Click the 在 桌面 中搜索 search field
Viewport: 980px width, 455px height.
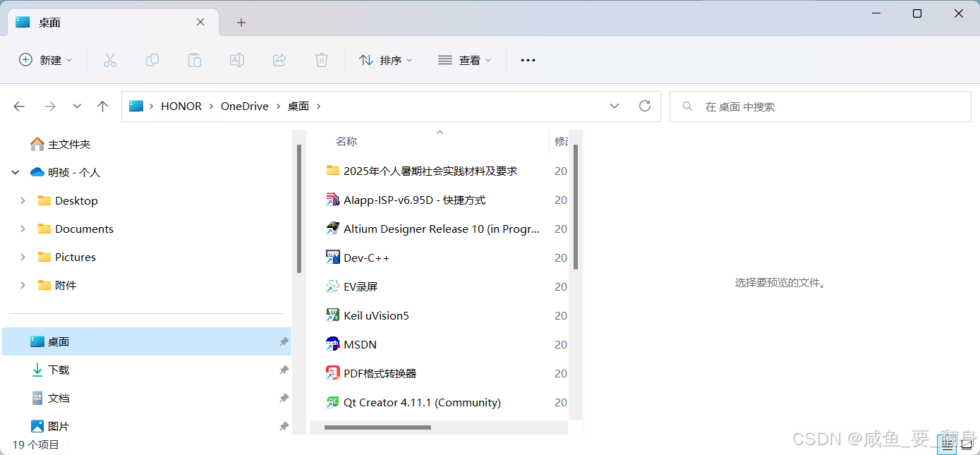point(820,107)
